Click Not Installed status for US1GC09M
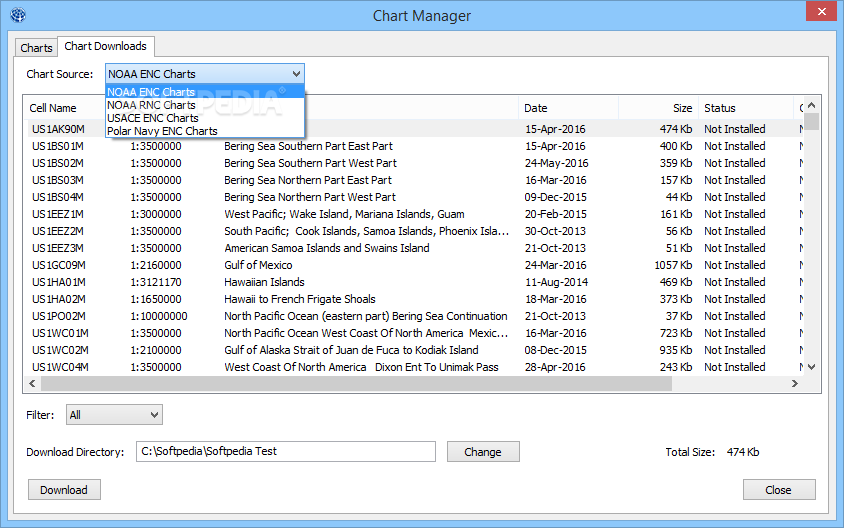The width and height of the screenshot is (844, 528). click(x=735, y=265)
